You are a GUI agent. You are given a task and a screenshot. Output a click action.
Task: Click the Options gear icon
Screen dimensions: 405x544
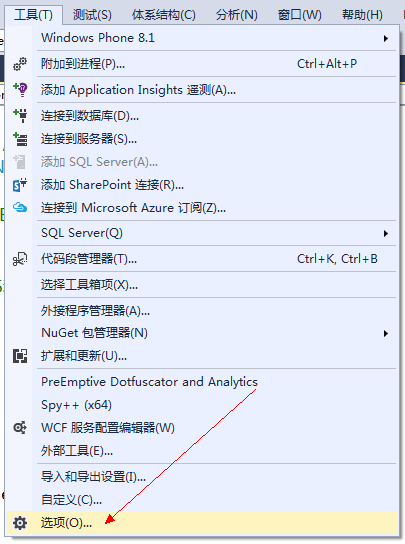(x=20, y=522)
